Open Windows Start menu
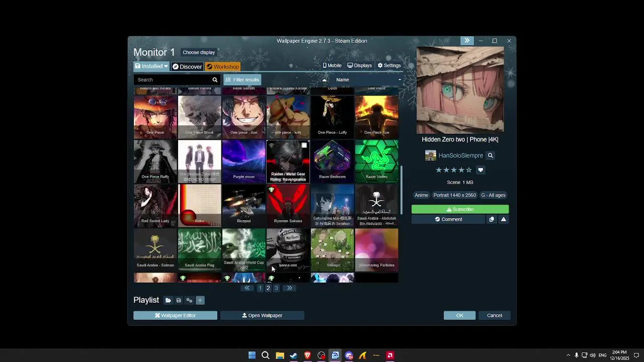This screenshot has height=362, width=644. pos(252,355)
